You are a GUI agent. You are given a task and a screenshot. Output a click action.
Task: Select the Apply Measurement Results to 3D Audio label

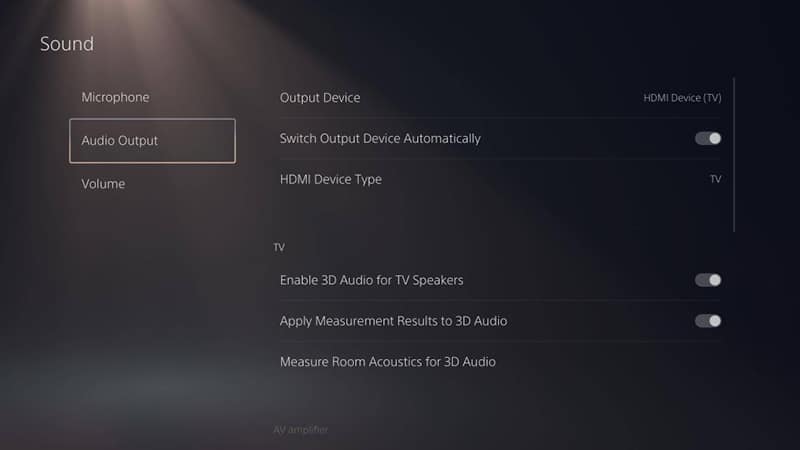point(393,321)
